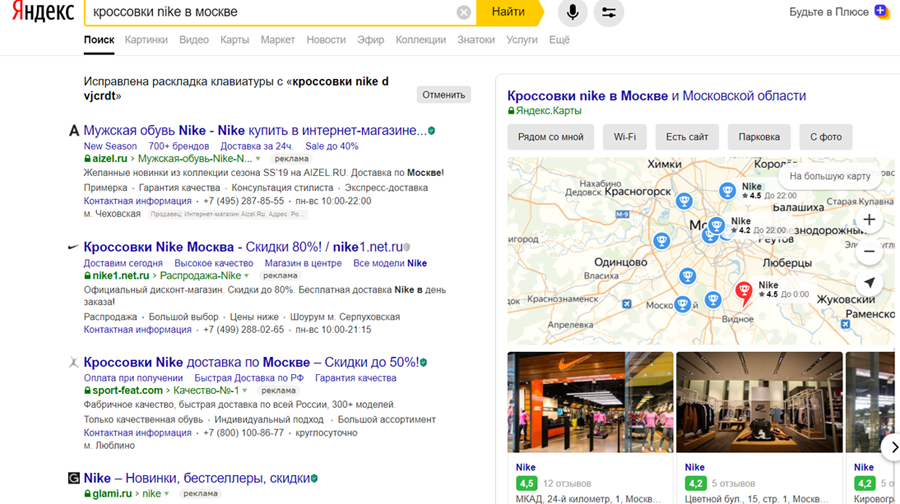Zoom in on the map with plus
The height and width of the screenshot is (504, 900).
click(869, 219)
